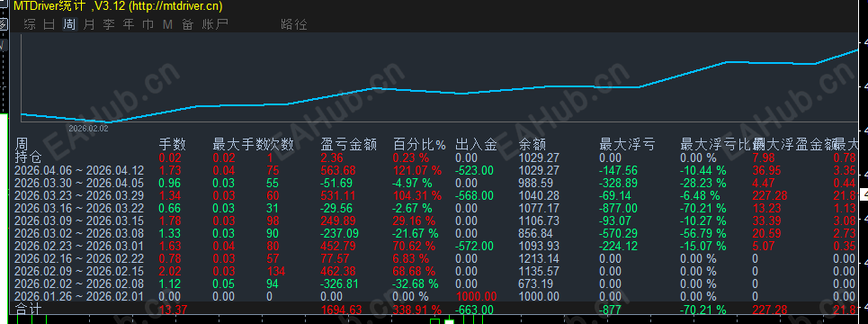Select week row 2026.03.23 ~ 2026.03.29
Screen dimensions: 868x324
[x=79, y=195]
